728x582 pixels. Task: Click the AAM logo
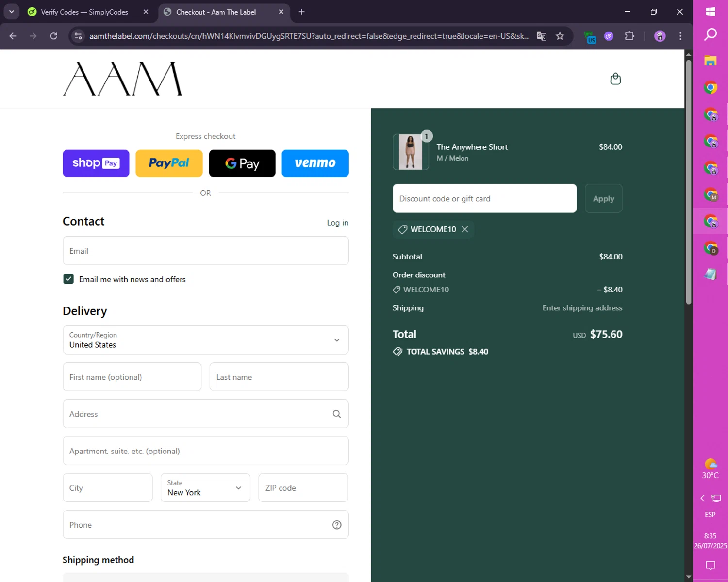point(123,79)
